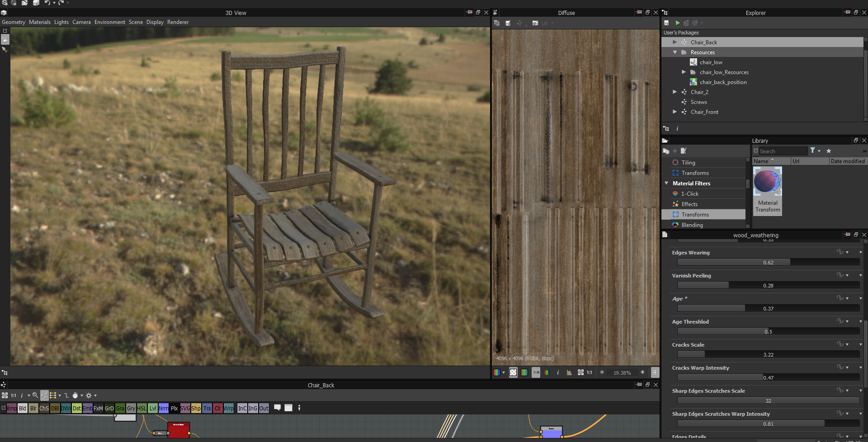Toggle the RGB channel display button
Image resolution: width=868 pixels, height=442 pixels.
click(x=536, y=372)
